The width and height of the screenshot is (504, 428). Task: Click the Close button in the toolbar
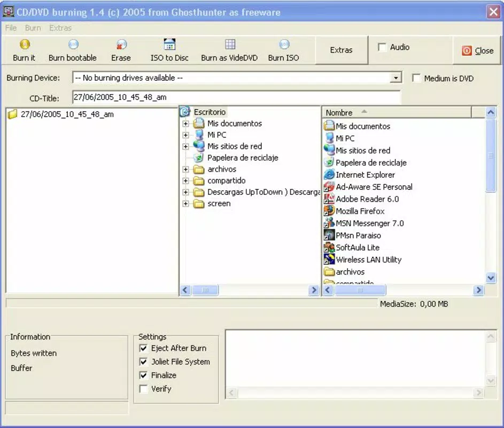click(x=477, y=50)
